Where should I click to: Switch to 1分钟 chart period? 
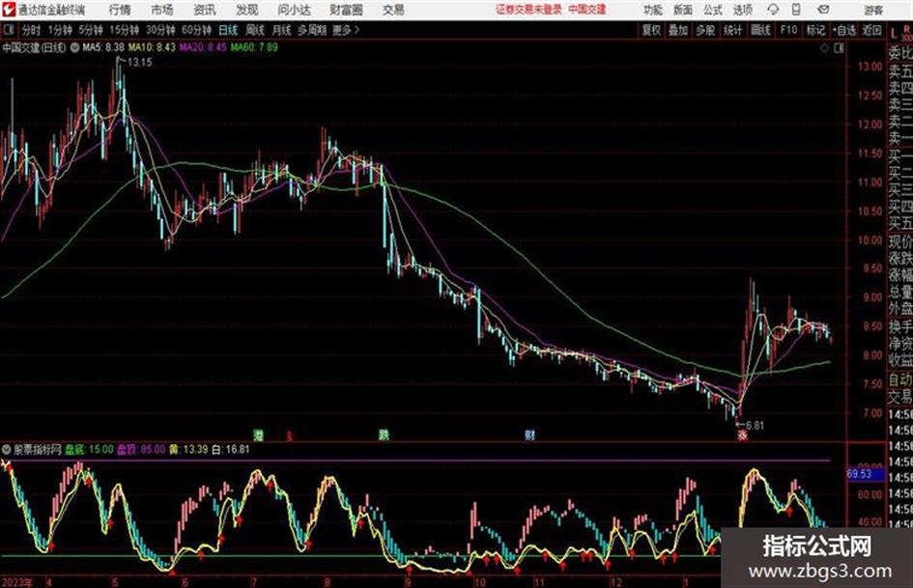tap(59, 30)
